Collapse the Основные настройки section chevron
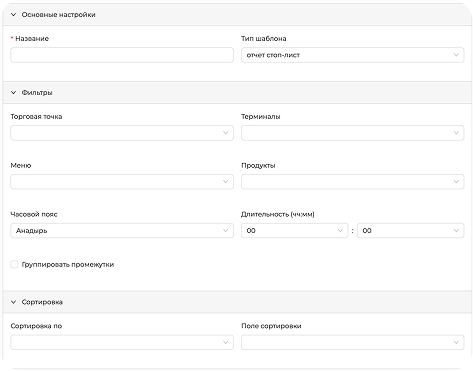This screenshot has height=371, width=473. coord(13,15)
